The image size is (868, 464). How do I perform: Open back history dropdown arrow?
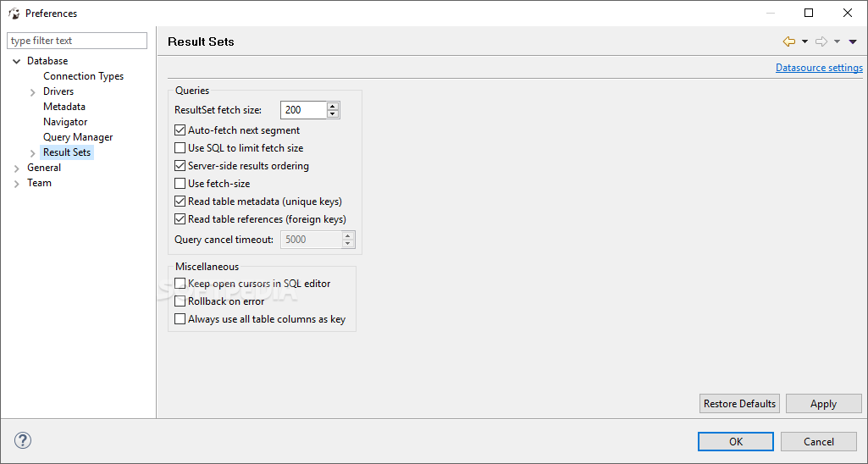click(804, 41)
